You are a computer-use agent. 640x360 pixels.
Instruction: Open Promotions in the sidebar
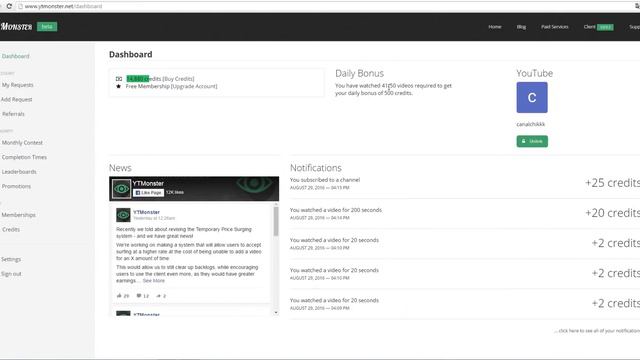16,186
